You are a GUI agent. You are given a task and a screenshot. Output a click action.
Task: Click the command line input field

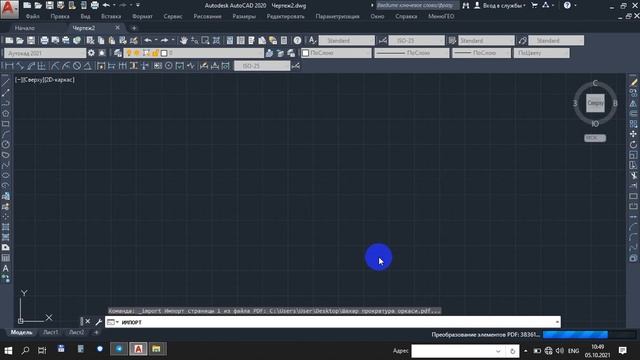333,322
